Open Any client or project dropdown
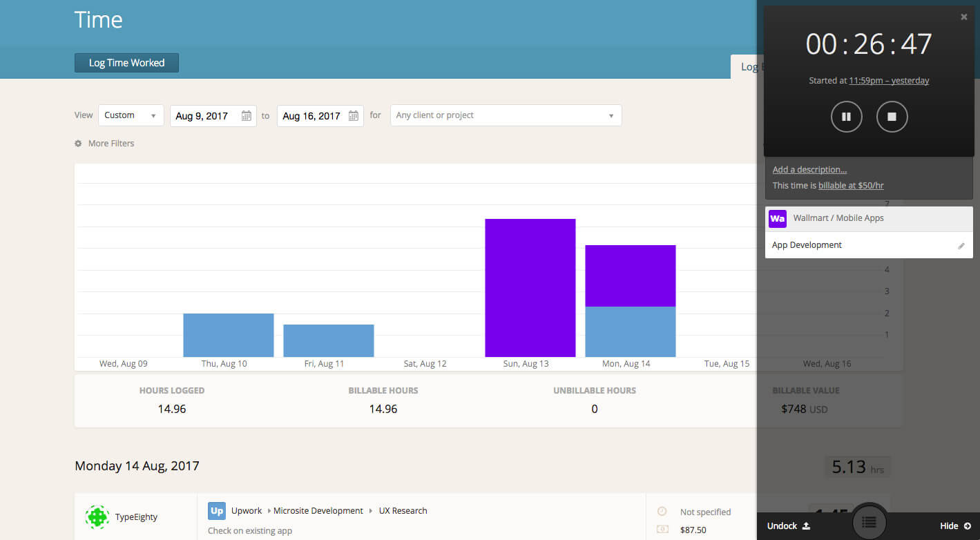 pyautogui.click(x=506, y=115)
